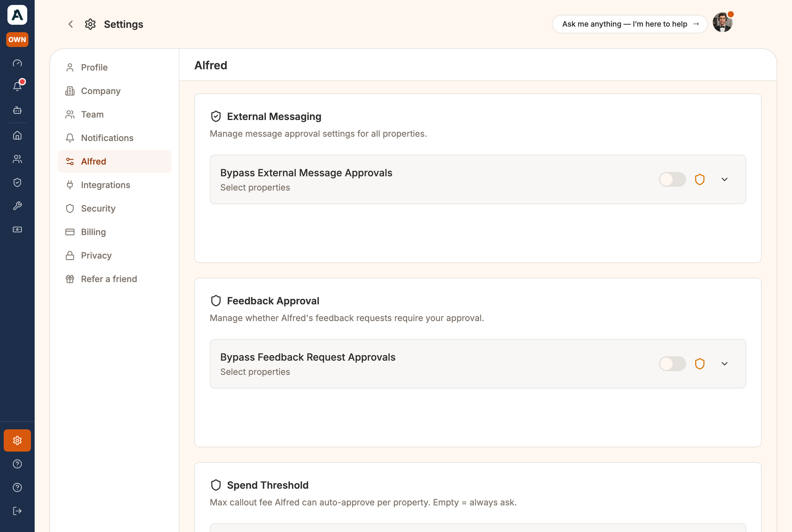Open Refer a friend section

[x=114, y=279]
